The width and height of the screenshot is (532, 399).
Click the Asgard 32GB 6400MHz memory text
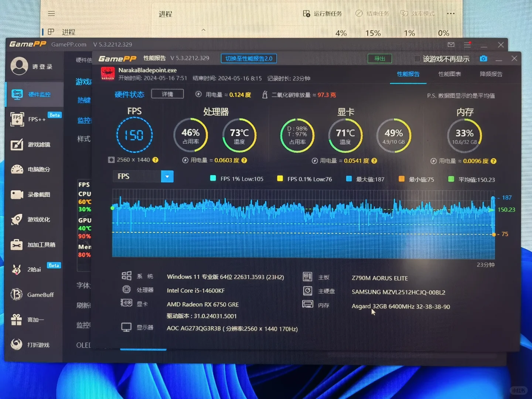[401, 307]
